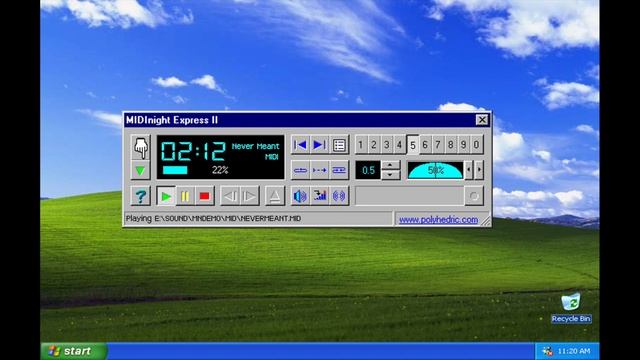This screenshot has width=640, height=360.
Task: Click the system tray icon
Action: tap(547, 351)
